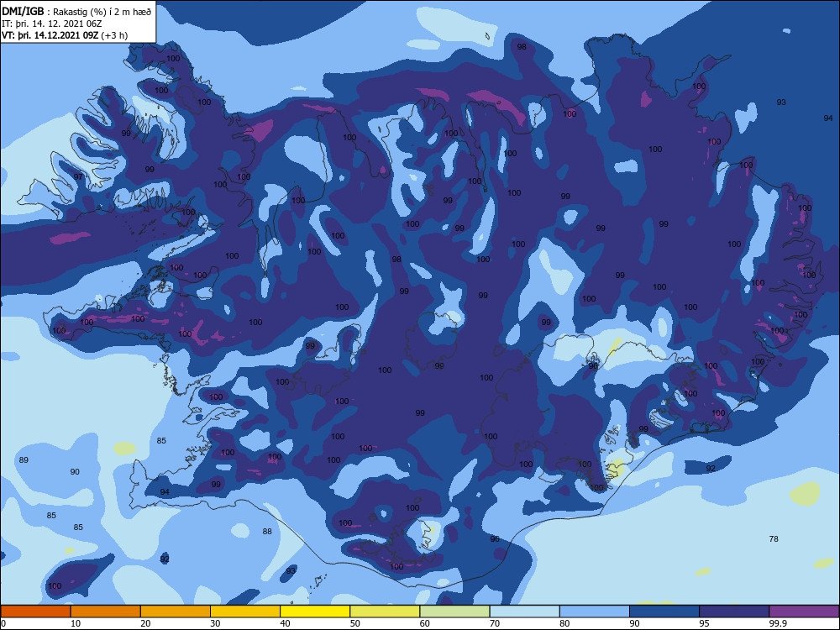This screenshot has height=630, width=840.
Task: Click the '20' tick label on legend
Action: point(145,623)
